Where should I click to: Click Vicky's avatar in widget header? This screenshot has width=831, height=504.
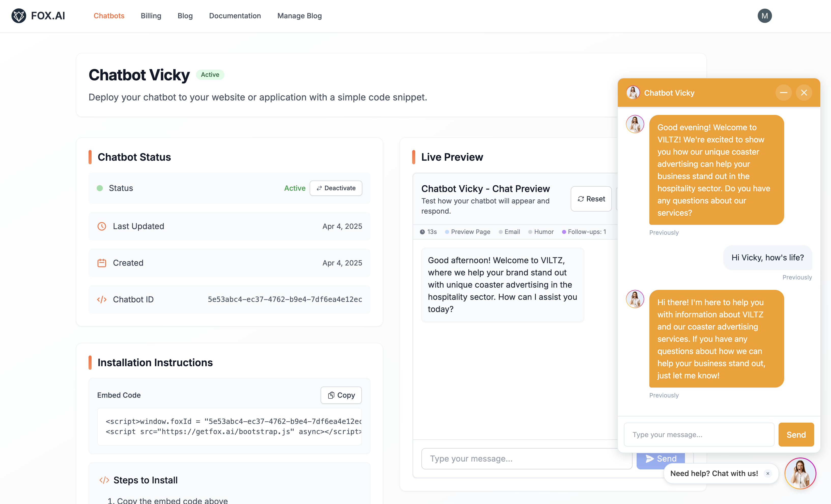(633, 93)
